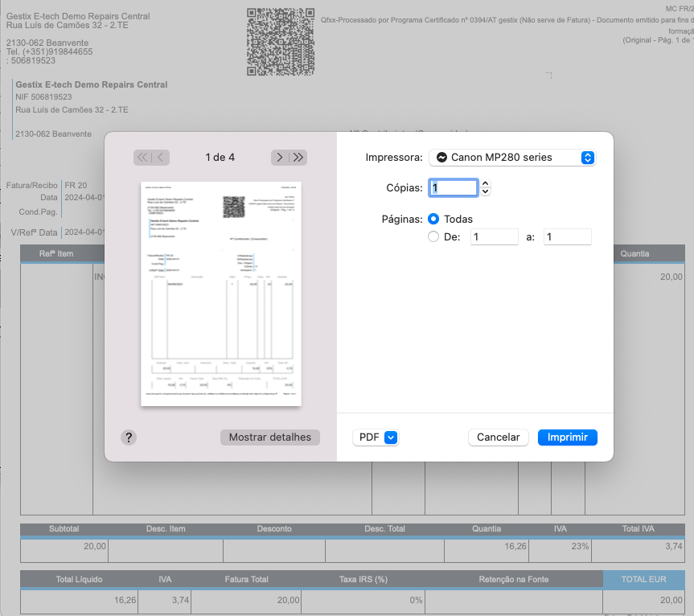Click the QR code on invoice
The height and width of the screenshot is (616, 694).
(x=281, y=42)
